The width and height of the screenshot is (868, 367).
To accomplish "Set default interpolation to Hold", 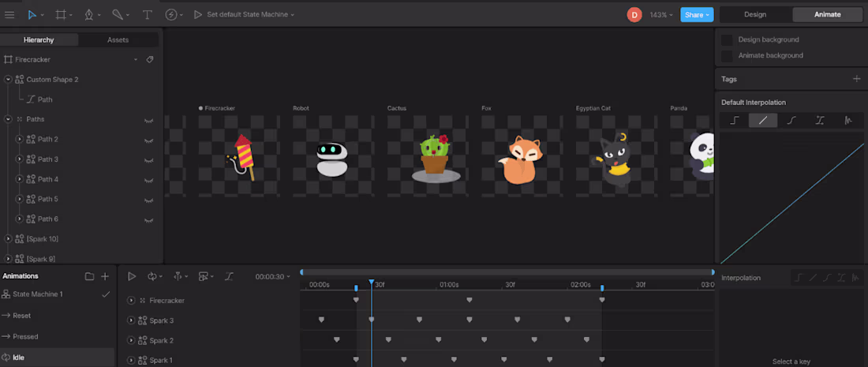I will pyautogui.click(x=734, y=120).
